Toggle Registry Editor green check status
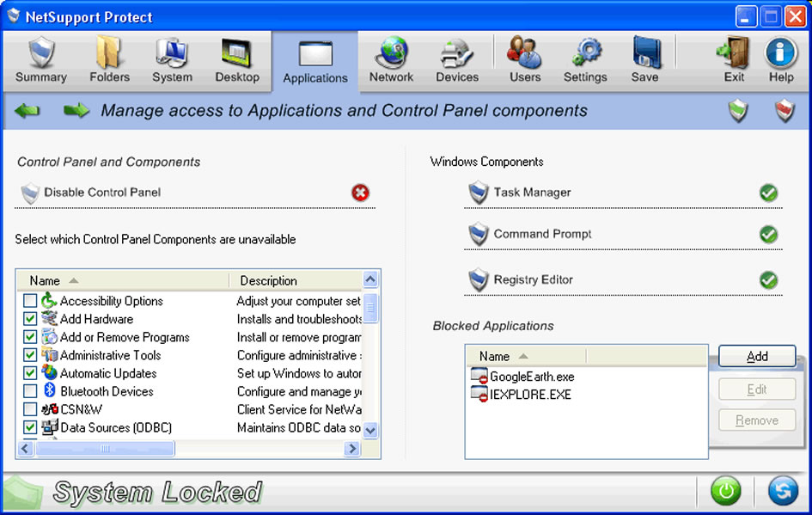 click(768, 280)
